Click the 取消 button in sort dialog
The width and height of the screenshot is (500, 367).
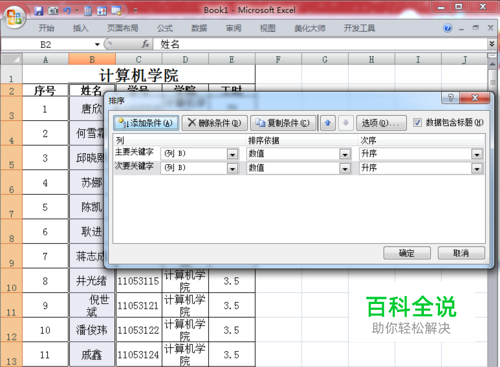(461, 253)
